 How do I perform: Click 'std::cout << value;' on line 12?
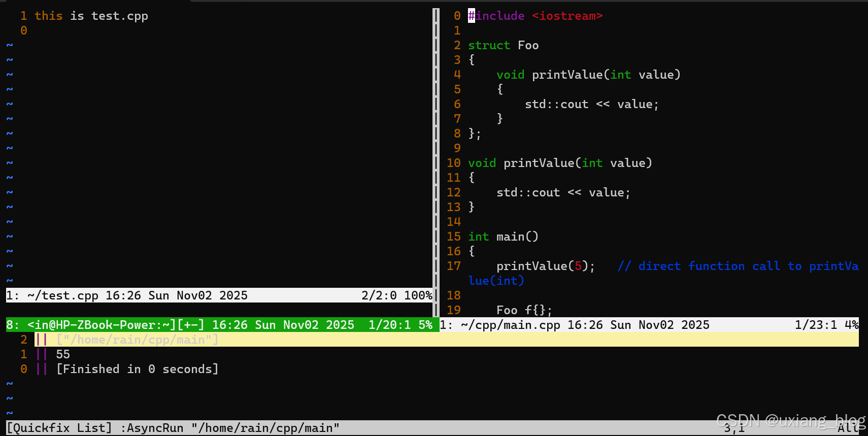(x=563, y=192)
